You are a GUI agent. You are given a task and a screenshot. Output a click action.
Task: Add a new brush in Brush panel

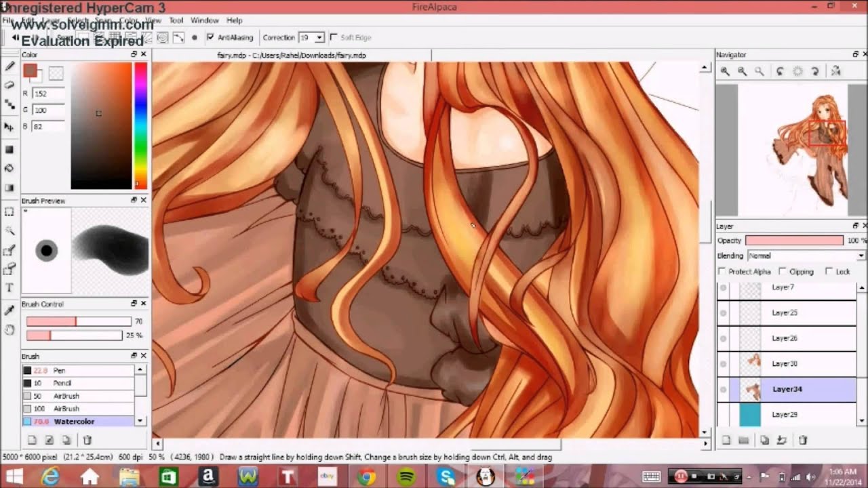[x=32, y=440]
